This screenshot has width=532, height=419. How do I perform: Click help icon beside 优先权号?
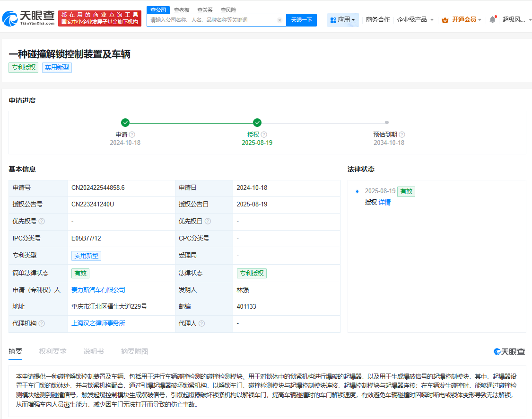click(x=42, y=222)
